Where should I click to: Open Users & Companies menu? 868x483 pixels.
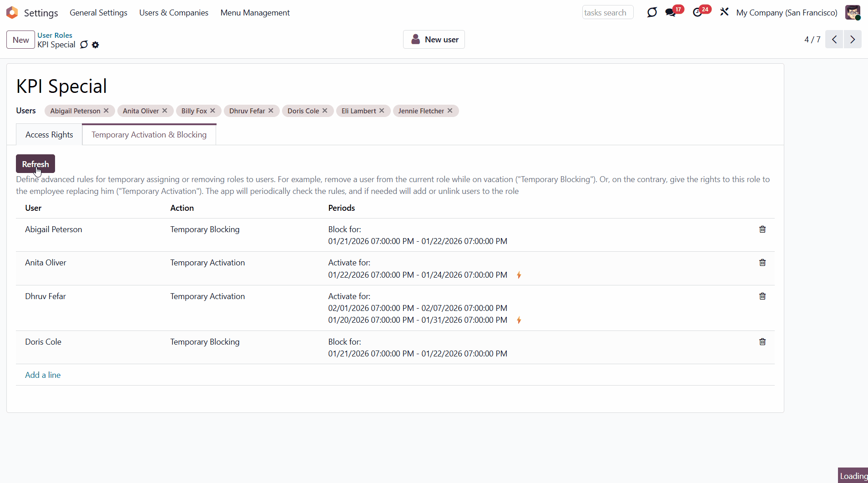click(173, 13)
